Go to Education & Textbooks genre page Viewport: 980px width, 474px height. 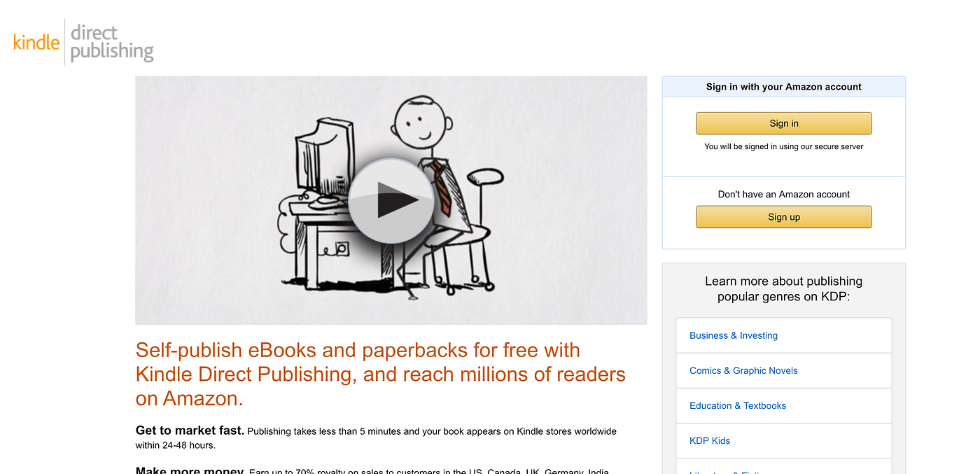(738, 405)
